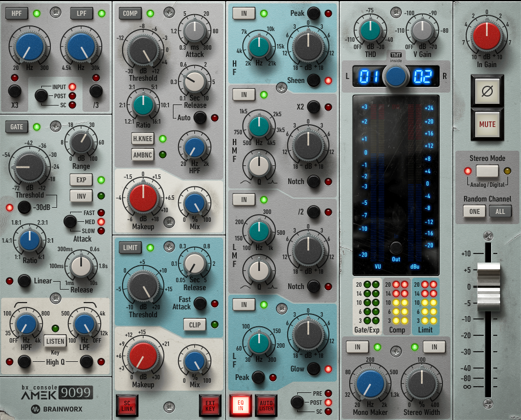The width and height of the screenshot is (521, 420).
Task: Toggle the H.KNEE button
Action: [x=142, y=138]
